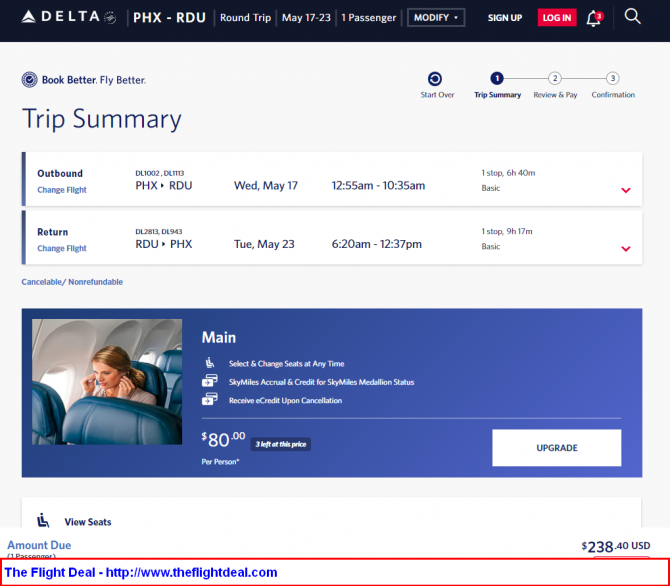670x586 pixels.
Task: Click the LOG IN button
Action: (x=557, y=18)
